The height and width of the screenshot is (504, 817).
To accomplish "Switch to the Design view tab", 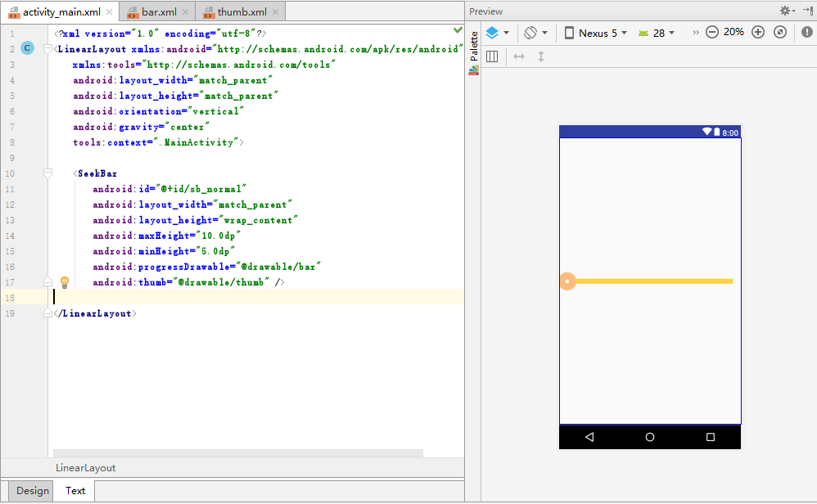I will click(33, 491).
